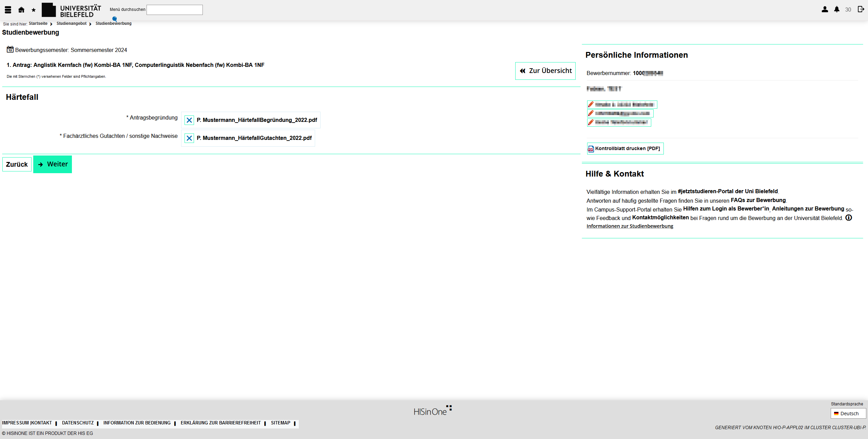Click Kontrollblatt drucken PDF button
Viewport: 868px width, 439px height.
click(625, 149)
